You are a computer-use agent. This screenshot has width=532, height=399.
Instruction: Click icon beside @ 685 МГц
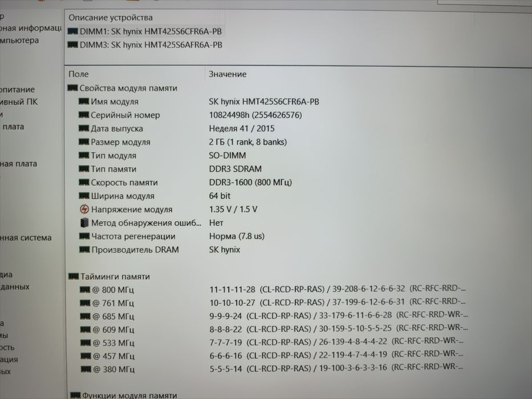(85, 316)
